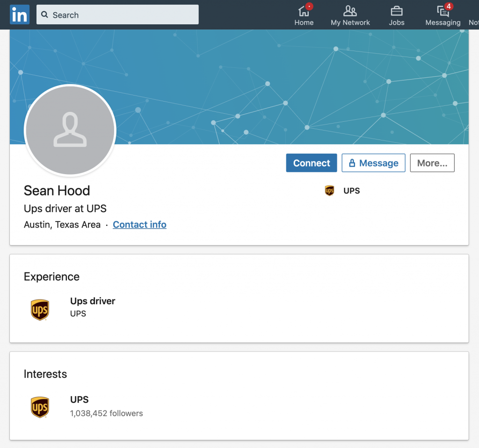Open the More... actions menu
Image resolution: width=479 pixels, height=448 pixels.
(432, 163)
